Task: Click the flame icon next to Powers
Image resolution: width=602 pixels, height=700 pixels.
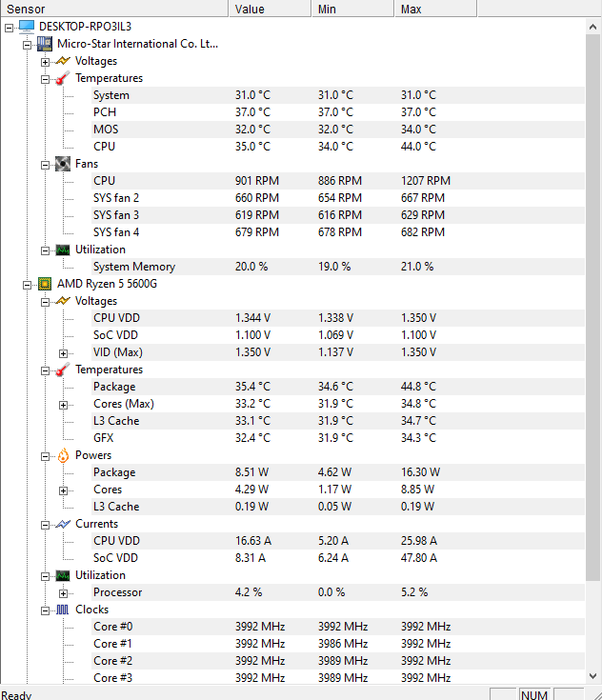Action: (x=63, y=455)
